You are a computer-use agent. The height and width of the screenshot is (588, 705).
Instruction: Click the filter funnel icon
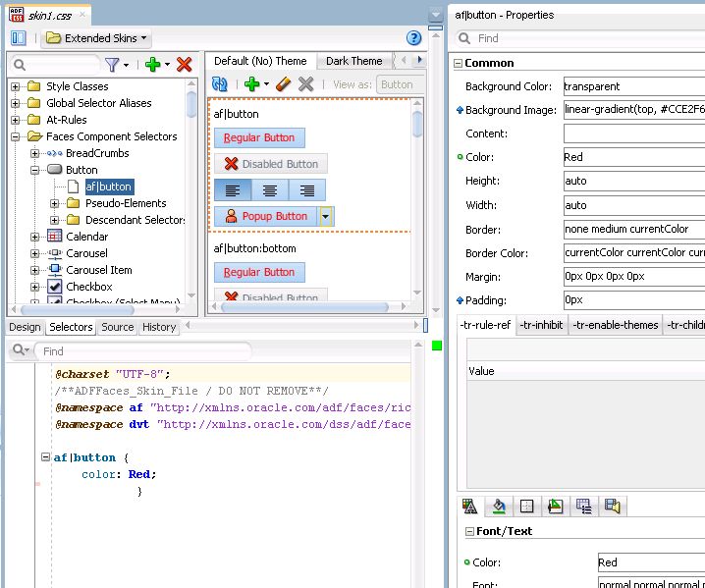112,65
